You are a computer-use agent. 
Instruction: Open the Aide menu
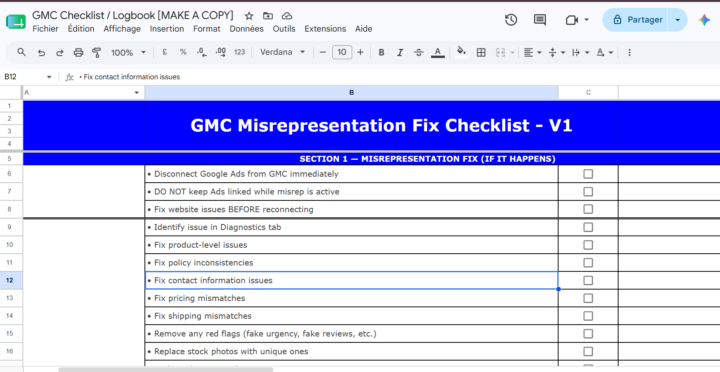point(364,29)
